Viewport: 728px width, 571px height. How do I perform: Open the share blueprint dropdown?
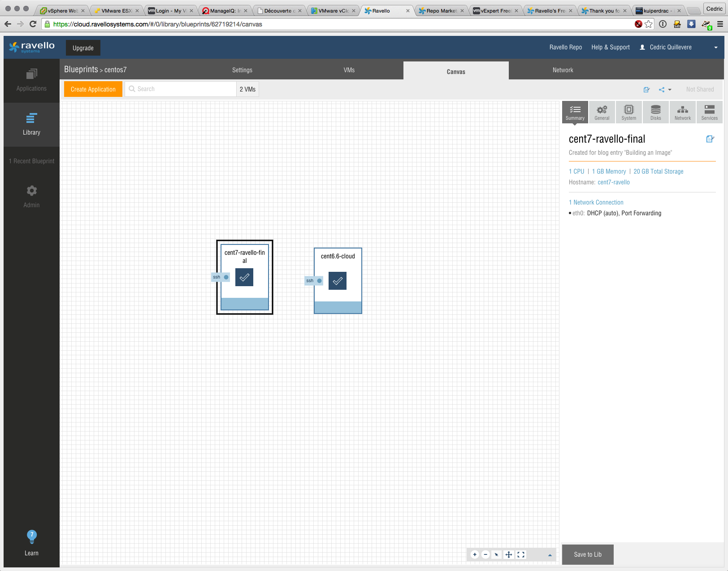coord(665,90)
